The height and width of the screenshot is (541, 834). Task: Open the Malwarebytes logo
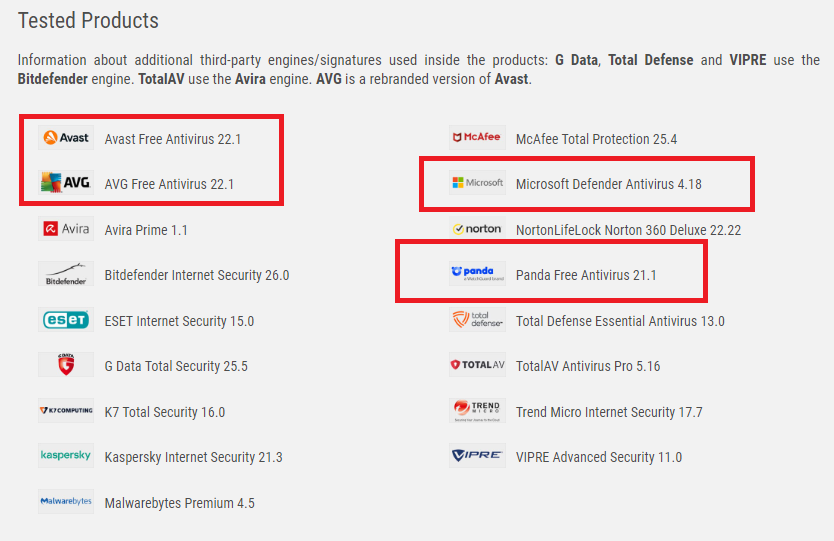[x=66, y=501]
